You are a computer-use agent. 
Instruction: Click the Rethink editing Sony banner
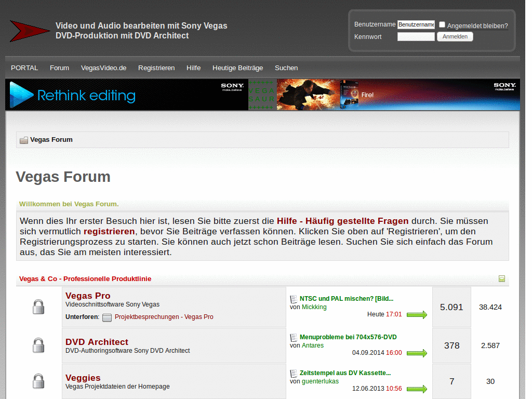(x=127, y=95)
